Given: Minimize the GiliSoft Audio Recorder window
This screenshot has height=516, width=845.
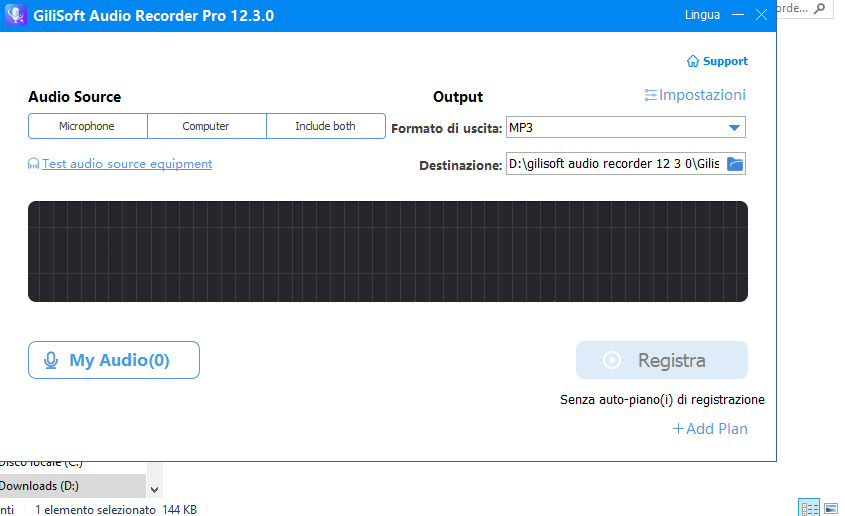Looking at the screenshot, I should [738, 15].
